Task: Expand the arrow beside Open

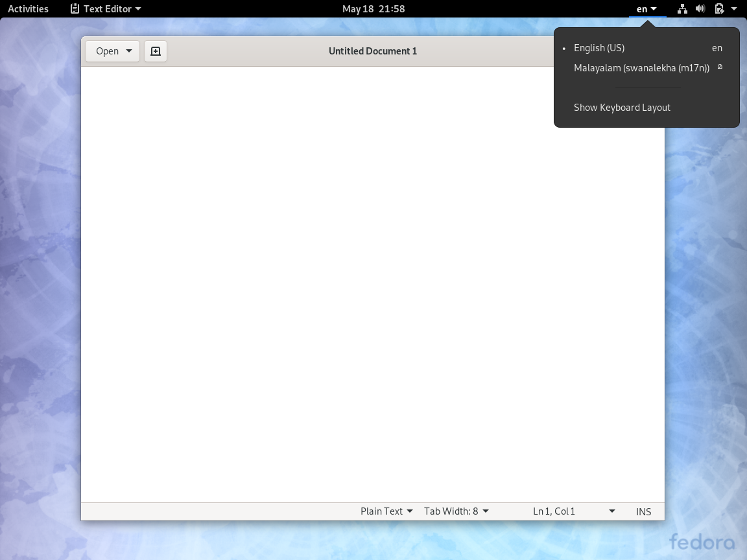Action: [x=129, y=51]
